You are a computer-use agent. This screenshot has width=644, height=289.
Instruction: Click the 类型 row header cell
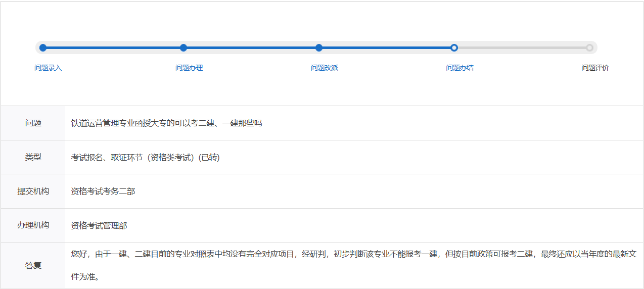click(x=33, y=157)
